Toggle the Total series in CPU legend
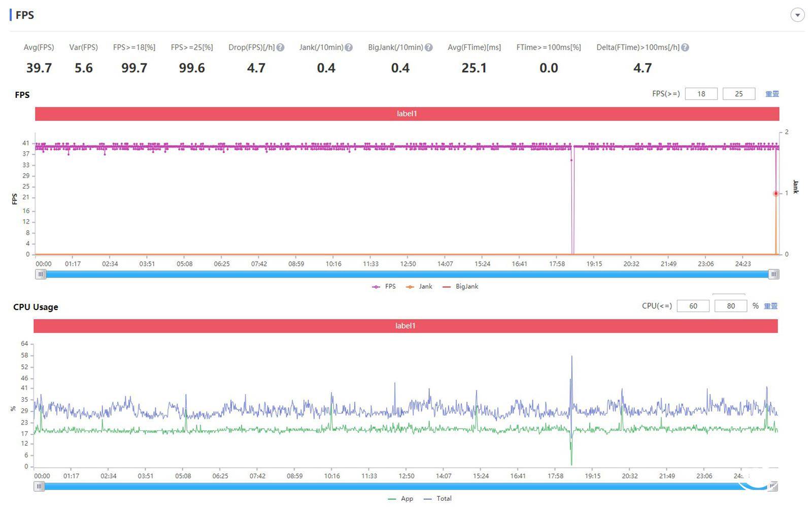Image resolution: width=812 pixels, height=523 pixels. 437,499
